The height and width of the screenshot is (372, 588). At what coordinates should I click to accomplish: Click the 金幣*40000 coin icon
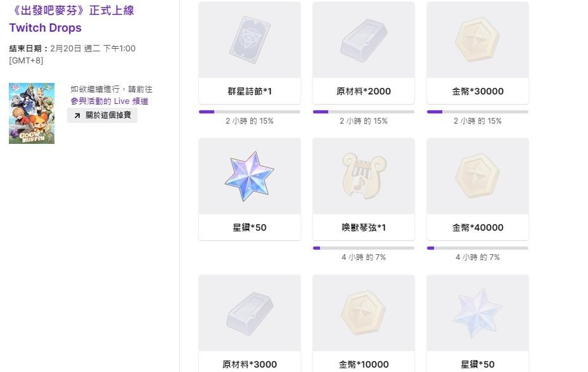(x=477, y=176)
